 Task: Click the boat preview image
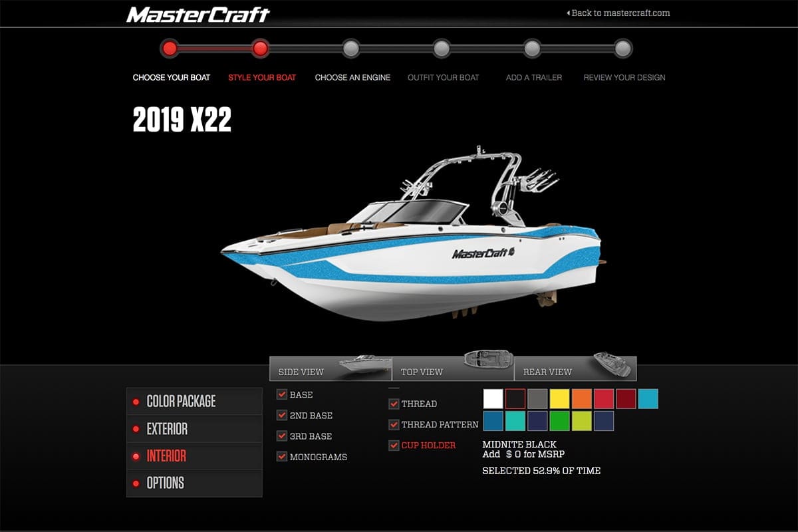412,234
